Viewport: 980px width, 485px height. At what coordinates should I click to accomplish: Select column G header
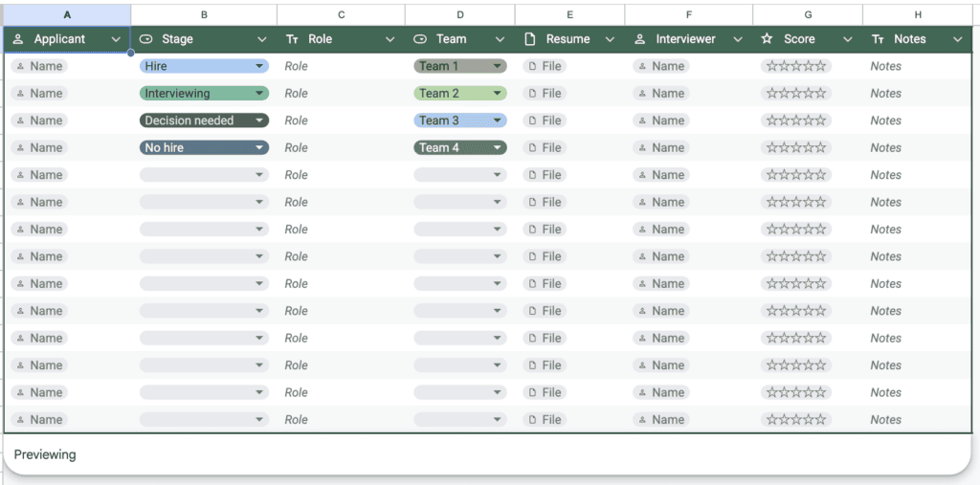coord(808,14)
